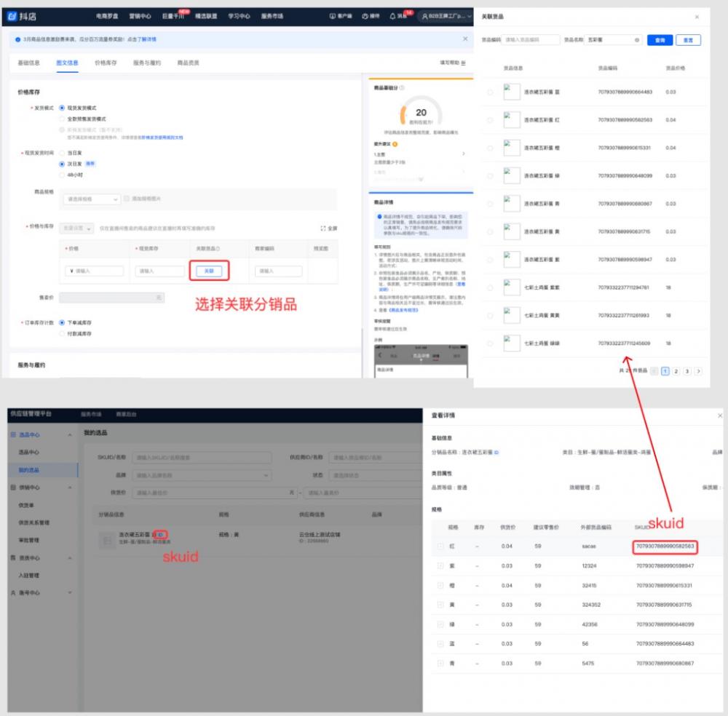728x716 pixels.
Task: Collapse 资质中心 sidebar section chevron
Action: pos(70,558)
